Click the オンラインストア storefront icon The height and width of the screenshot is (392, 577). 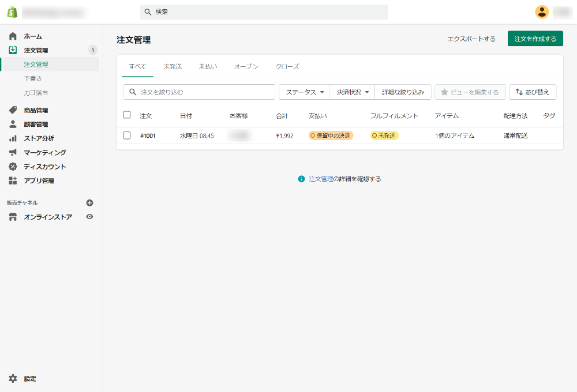(13, 217)
